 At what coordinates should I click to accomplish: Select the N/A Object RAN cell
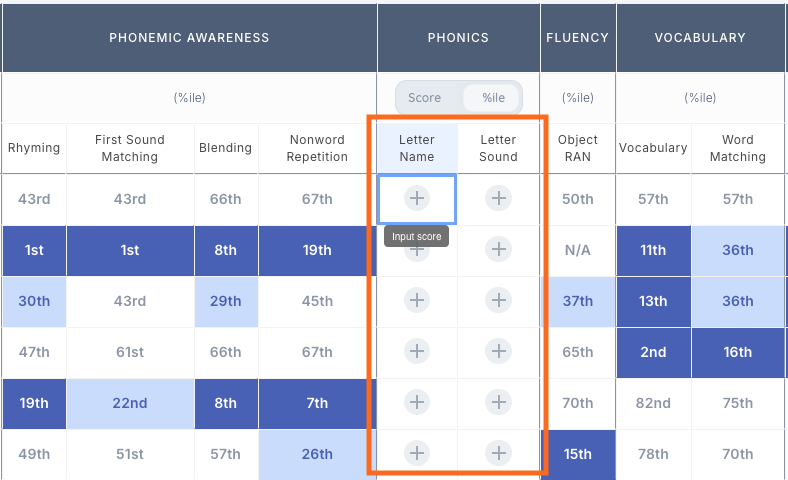578,250
